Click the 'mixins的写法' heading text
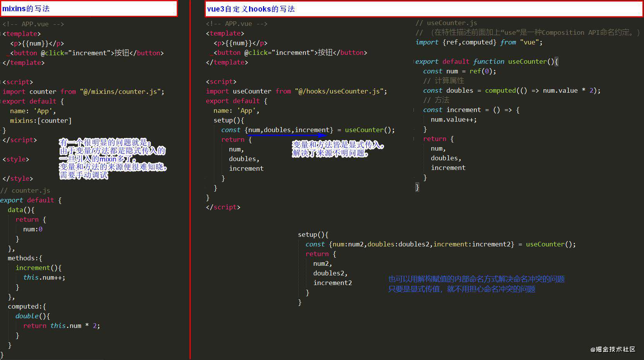The image size is (644, 360). coord(26,8)
